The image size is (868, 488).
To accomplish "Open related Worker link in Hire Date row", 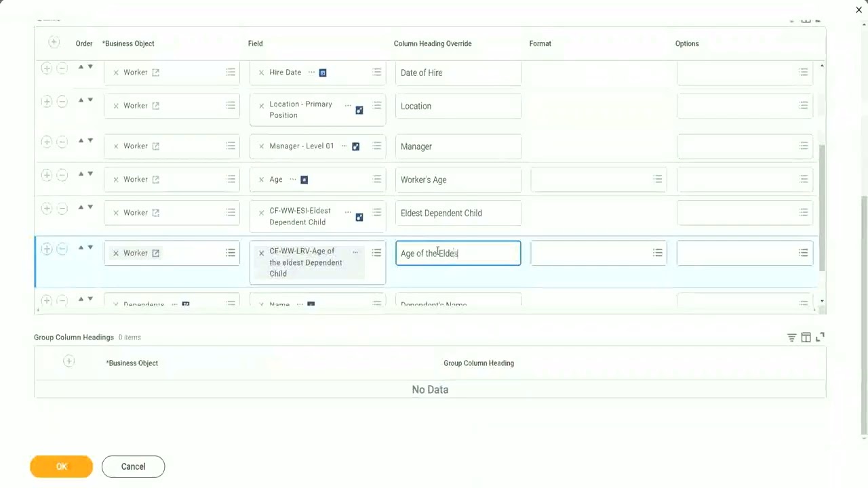I will (155, 73).
